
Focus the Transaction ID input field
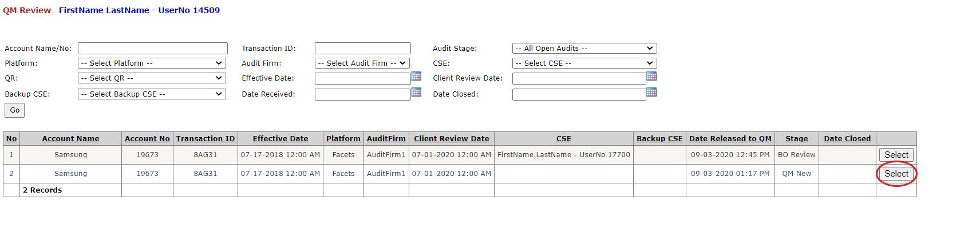(363, 49)
